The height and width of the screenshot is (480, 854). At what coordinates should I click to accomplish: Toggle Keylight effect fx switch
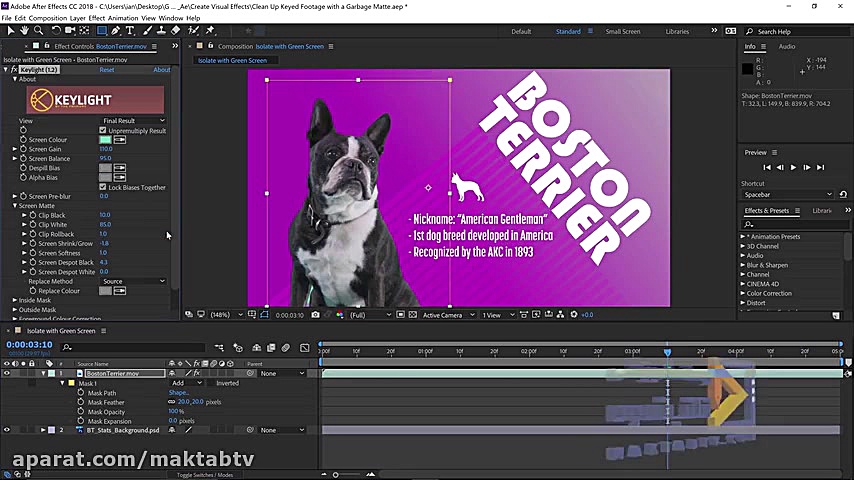14,70
